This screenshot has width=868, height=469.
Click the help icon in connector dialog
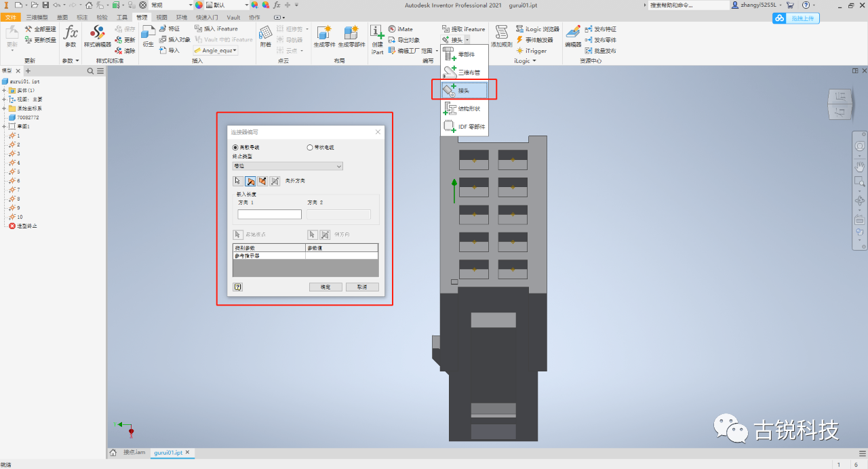[x=238, y=287]
